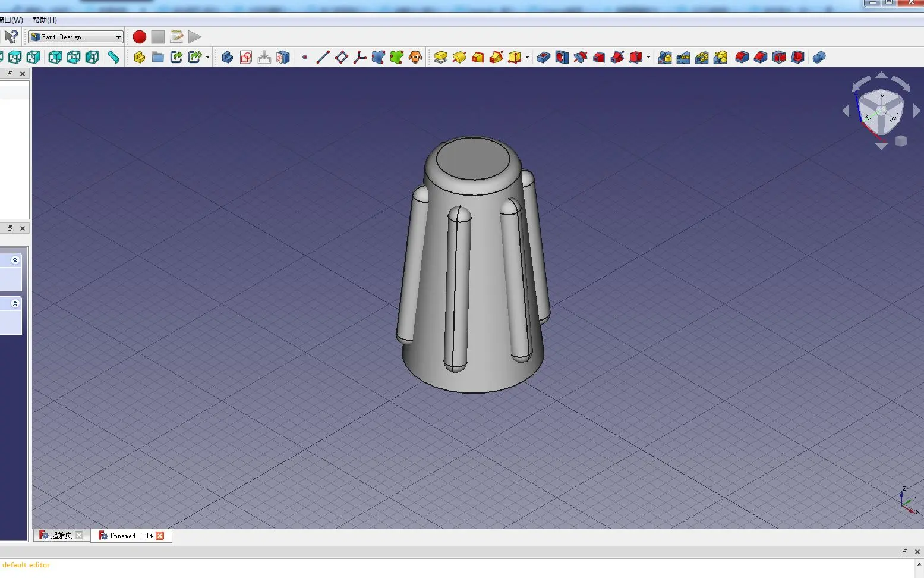This screenshot has width=924, height=578.
Task: Rotate view up with navigation cube top arrow
Action: click(x=882, y=75)
